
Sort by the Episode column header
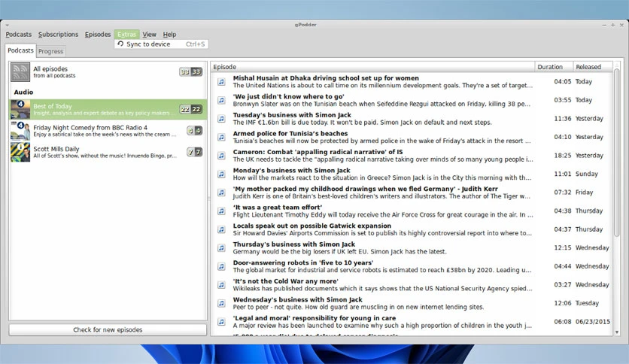coord(372,67)
